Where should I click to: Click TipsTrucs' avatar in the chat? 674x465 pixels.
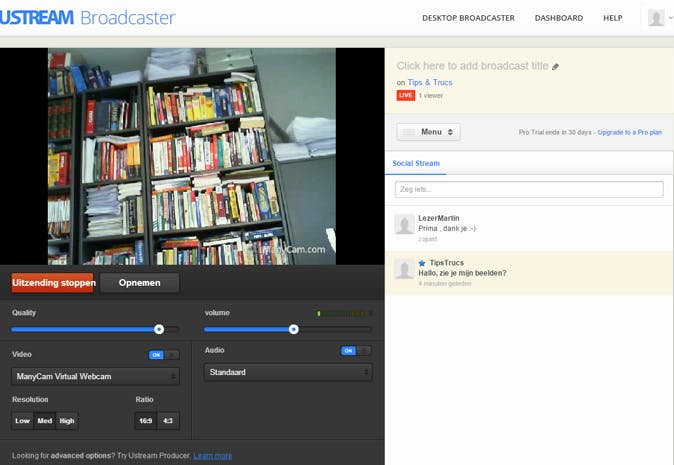point(404,269)
